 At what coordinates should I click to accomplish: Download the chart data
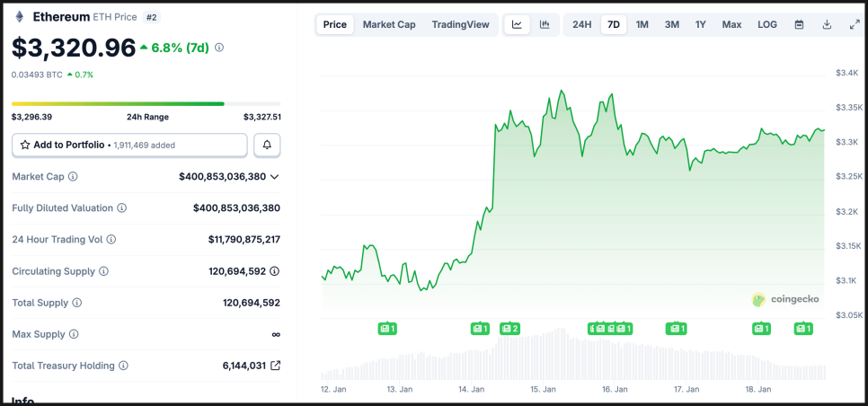click(827, 24)
